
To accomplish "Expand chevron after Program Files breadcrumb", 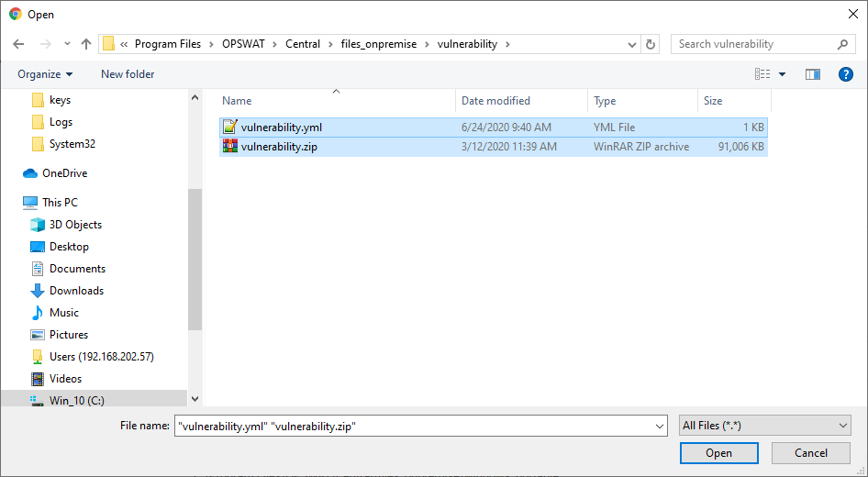I will point(211,44).
